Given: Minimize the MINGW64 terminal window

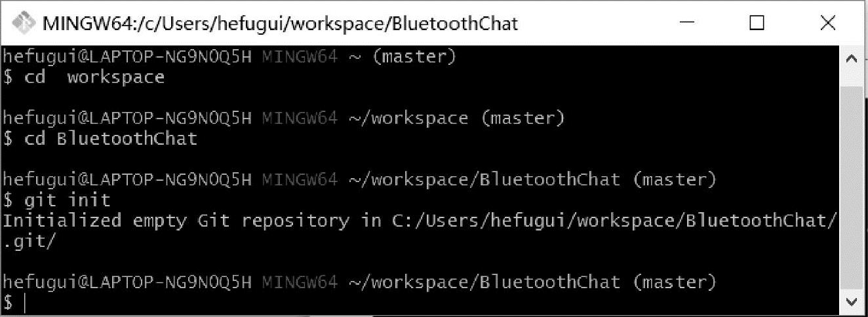Looking at the screenshot, I should 686,24.
